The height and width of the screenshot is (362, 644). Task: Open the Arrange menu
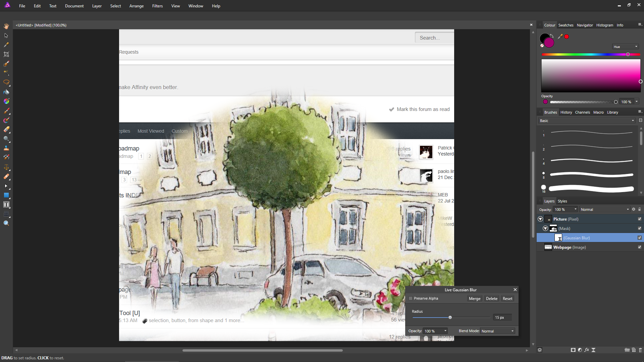point(137,6)
